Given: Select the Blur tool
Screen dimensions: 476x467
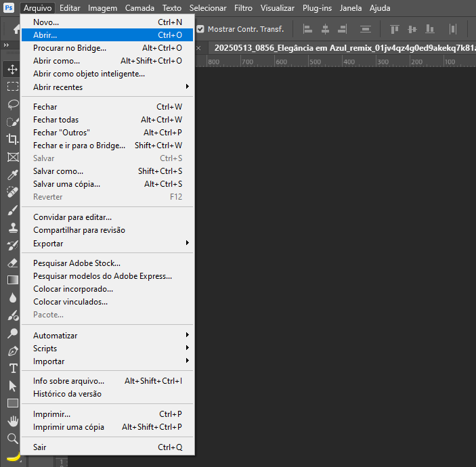Looking at the screenshot, I should click(x=12, y=298).
